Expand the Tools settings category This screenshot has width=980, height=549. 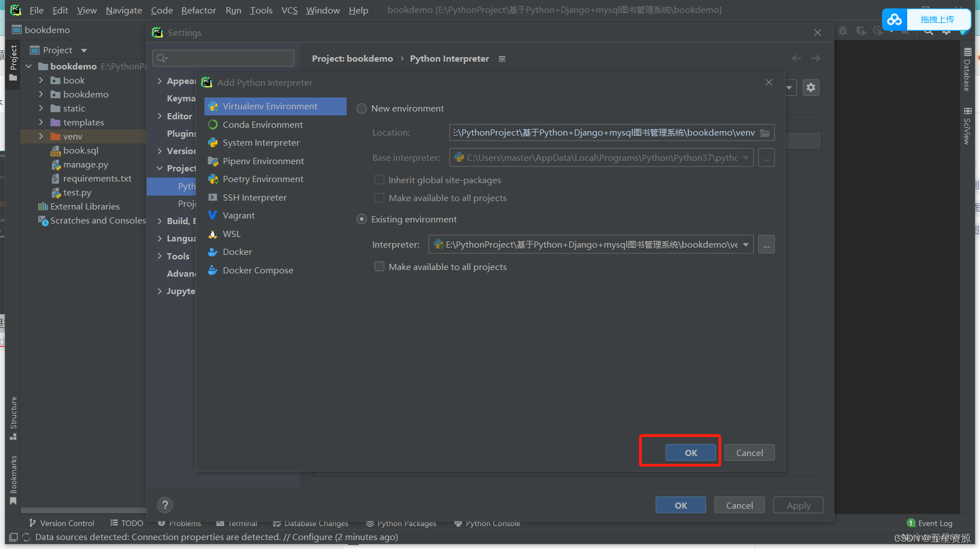pyautogui.click(x=160, y=256)
